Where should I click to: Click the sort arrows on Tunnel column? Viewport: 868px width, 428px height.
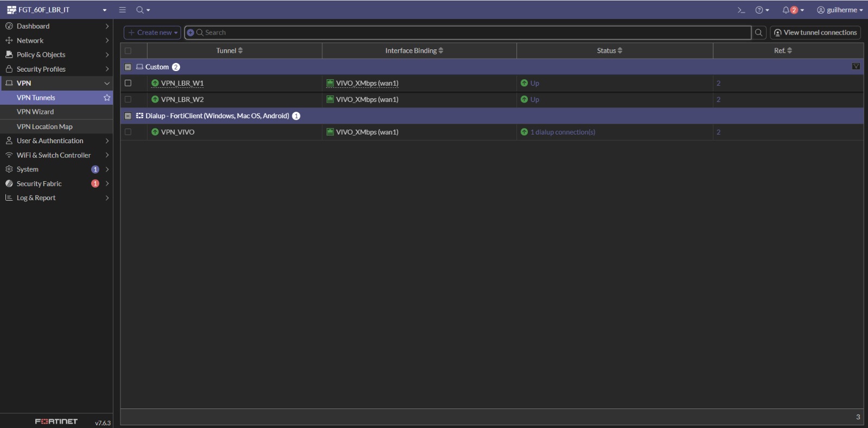240,50
